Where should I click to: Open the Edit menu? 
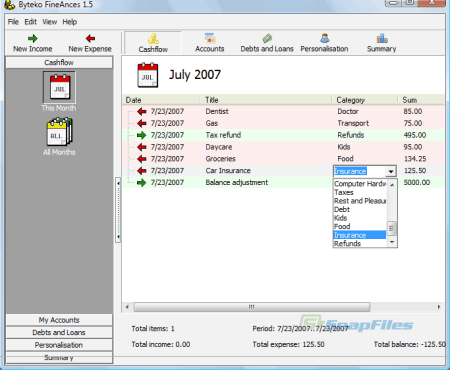pos(30,22)
